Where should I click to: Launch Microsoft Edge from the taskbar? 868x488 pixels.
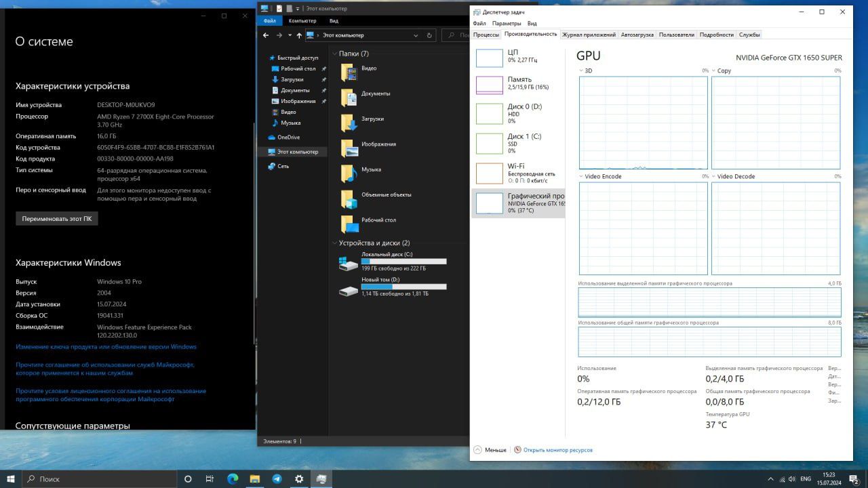233,479
